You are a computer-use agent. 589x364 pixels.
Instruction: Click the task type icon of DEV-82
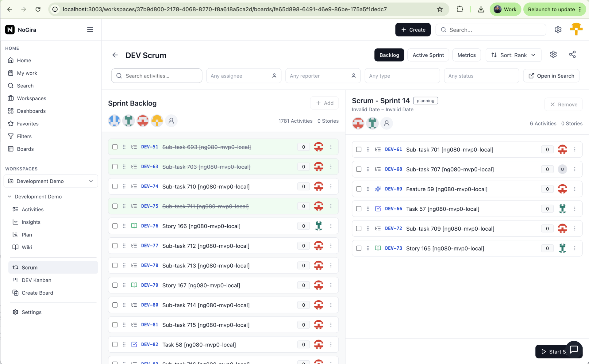click(134, 344)
